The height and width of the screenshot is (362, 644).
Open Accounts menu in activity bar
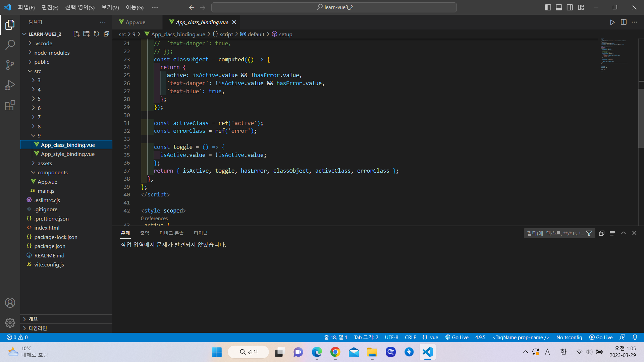tap(10, 303)
